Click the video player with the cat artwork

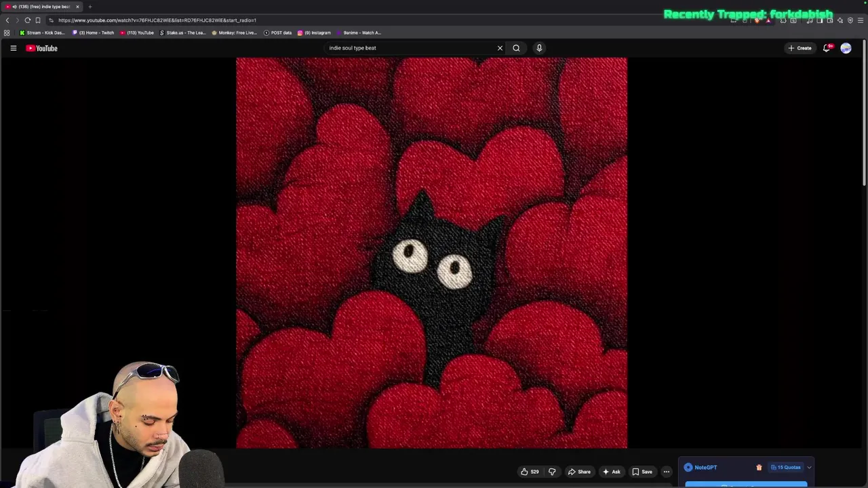click(431, 253)
